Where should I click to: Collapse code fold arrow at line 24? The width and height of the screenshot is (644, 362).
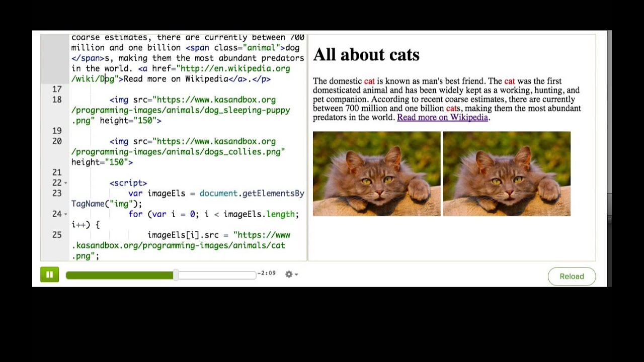click(x=65, y=214)
